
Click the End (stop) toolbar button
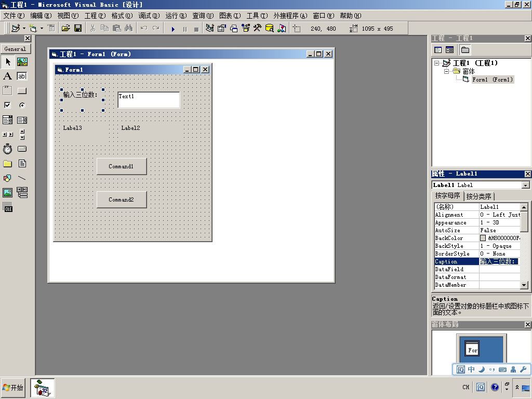coord(196,29)
